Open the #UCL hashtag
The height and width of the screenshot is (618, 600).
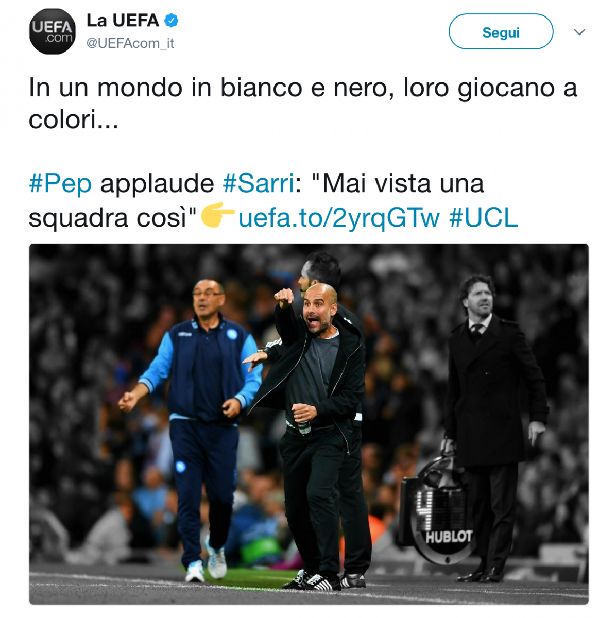point(484,218)
